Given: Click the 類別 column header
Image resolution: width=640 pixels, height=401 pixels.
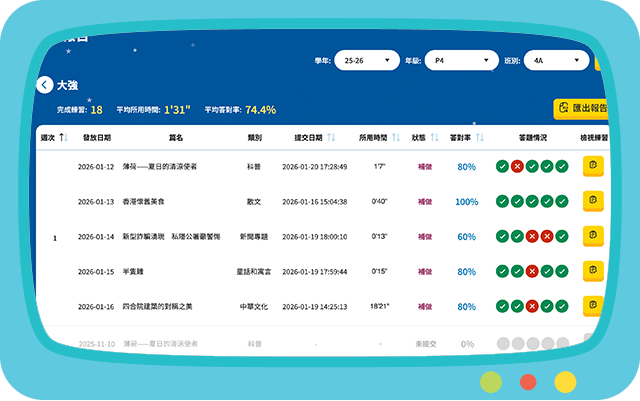Looking at the screenshot, I should click(254, 138).
